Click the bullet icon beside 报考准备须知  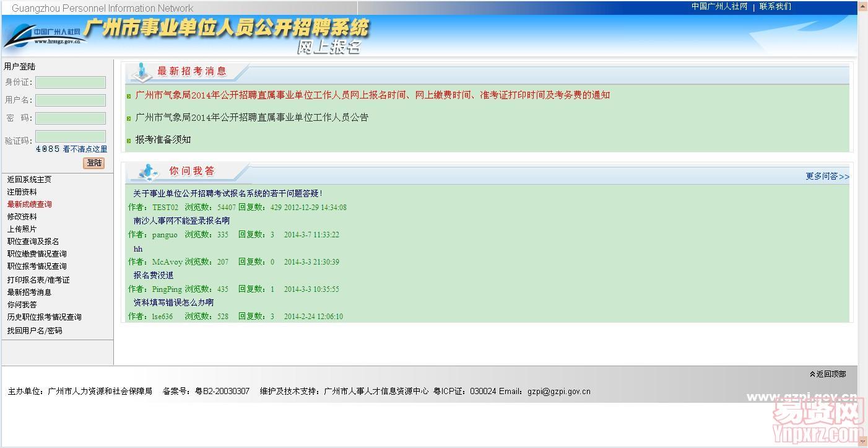coord(129,141)
